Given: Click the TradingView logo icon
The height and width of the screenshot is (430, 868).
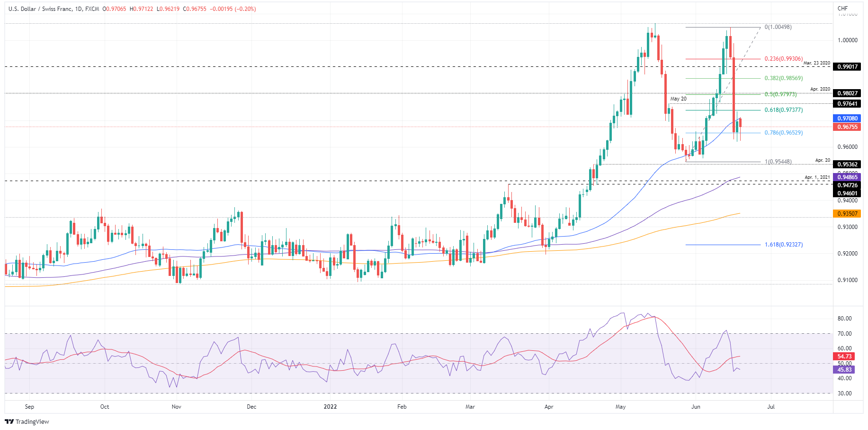Looking at the screenshot, I should pos(9,421).
